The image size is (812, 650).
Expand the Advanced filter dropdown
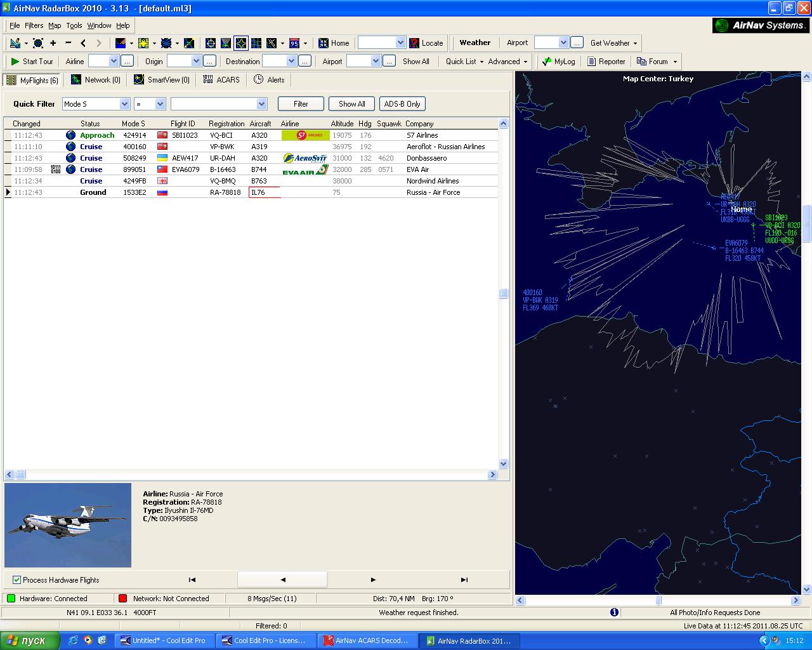[x=507, y=62]
